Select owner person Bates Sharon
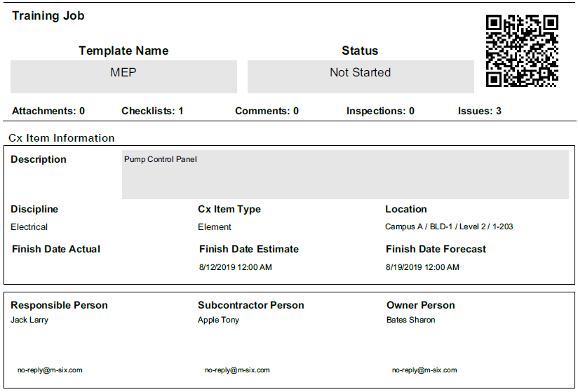578x392 pixels. click(410, 320)
